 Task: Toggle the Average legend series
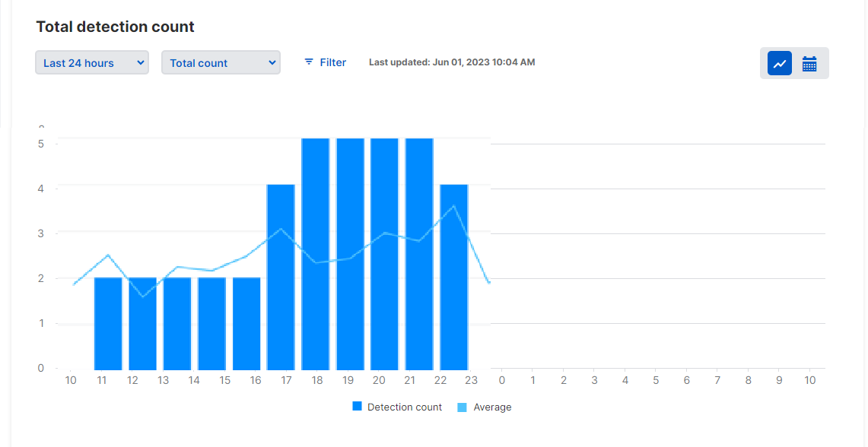[x=485, y=407]
